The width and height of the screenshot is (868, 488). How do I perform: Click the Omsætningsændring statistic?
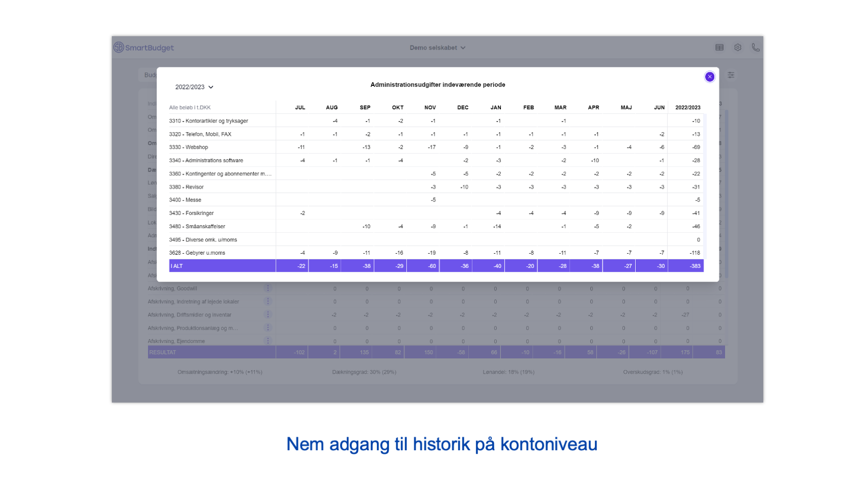coord(219,372)
